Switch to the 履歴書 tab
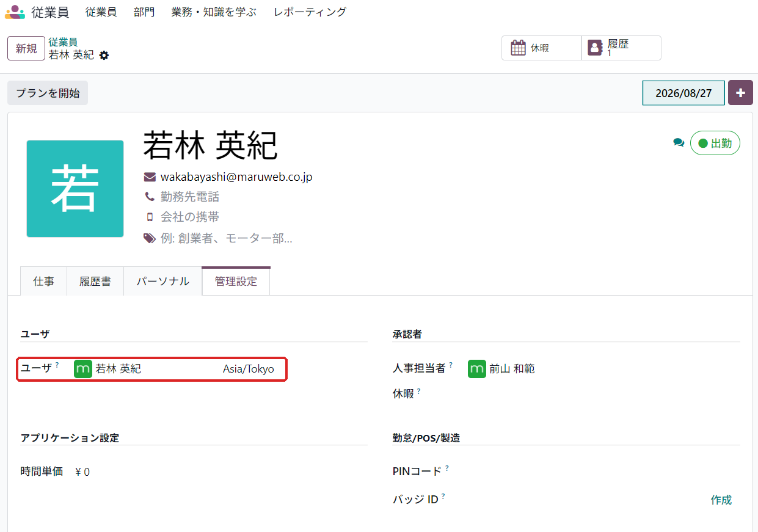 [x=95, y=281]
